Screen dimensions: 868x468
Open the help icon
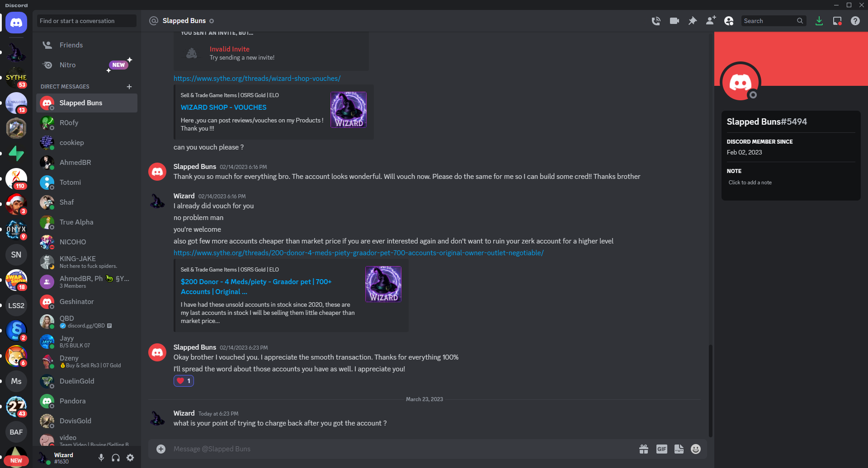pyautogui.click(x=855, y=21)
